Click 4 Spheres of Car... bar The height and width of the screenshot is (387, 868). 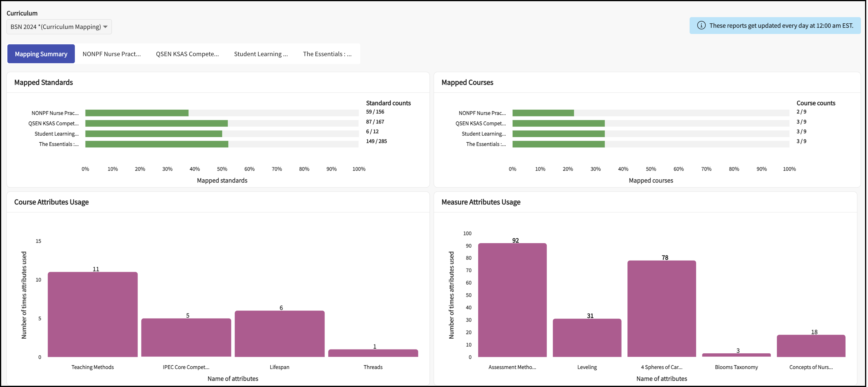(x=662, y=309)
